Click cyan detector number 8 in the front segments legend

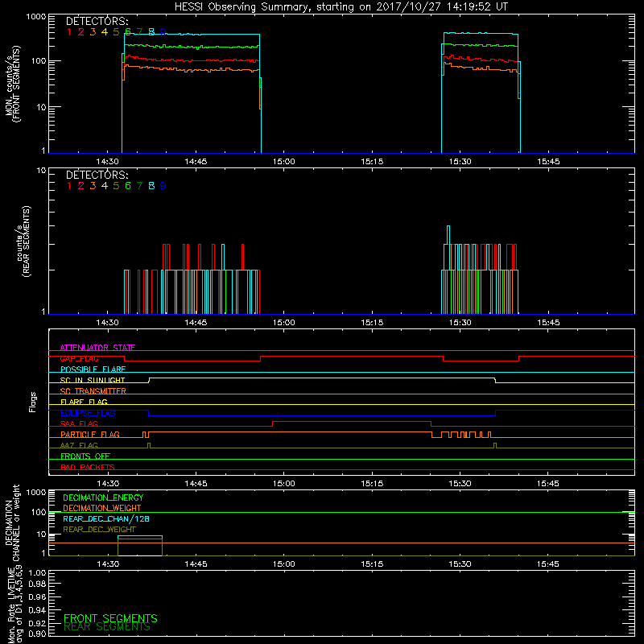[151, 31]
